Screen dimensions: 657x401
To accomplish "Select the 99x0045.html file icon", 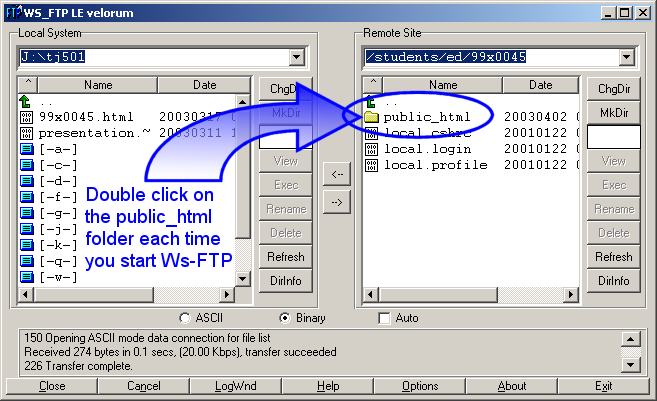I will coord(26,117).
